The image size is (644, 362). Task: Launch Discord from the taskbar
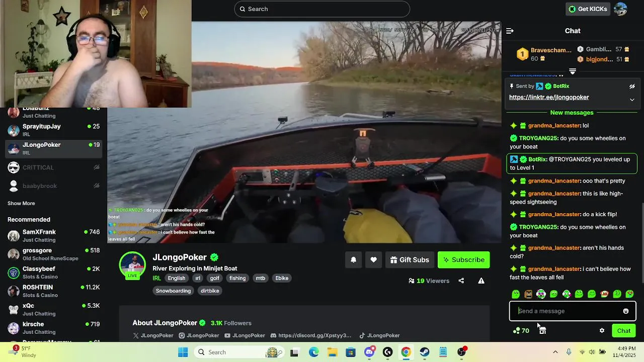coord(369,352)
